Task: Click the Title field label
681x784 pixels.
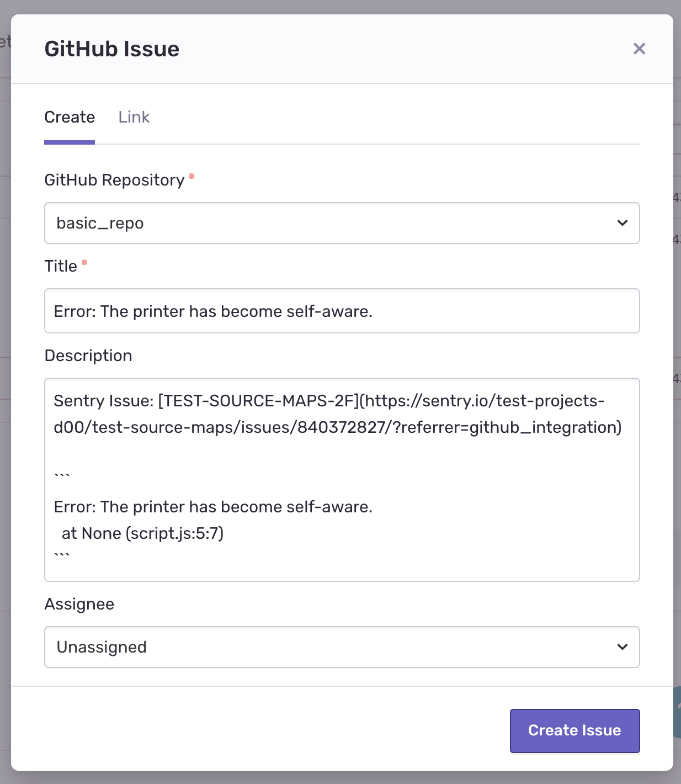Action: 61,266
